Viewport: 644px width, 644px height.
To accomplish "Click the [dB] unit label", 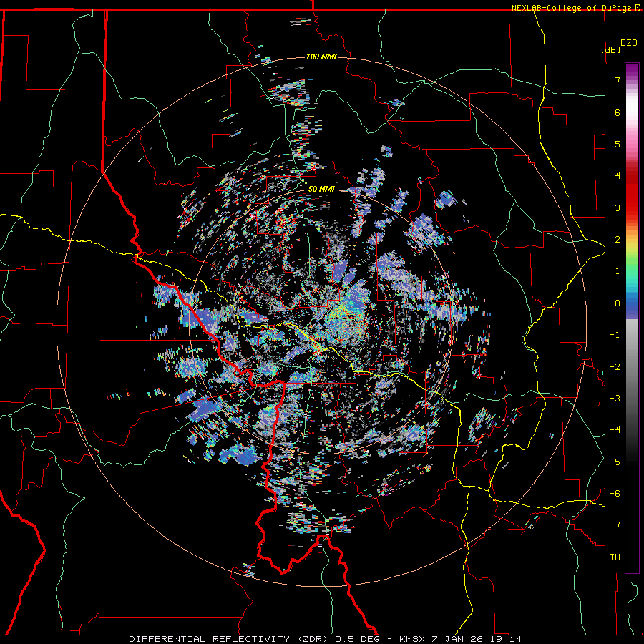I will [611, 49].
